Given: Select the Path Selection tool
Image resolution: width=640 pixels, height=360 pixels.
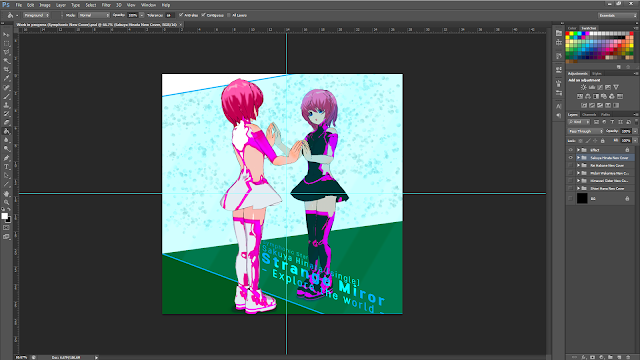Looking at the screenshot, I should 7,176.
